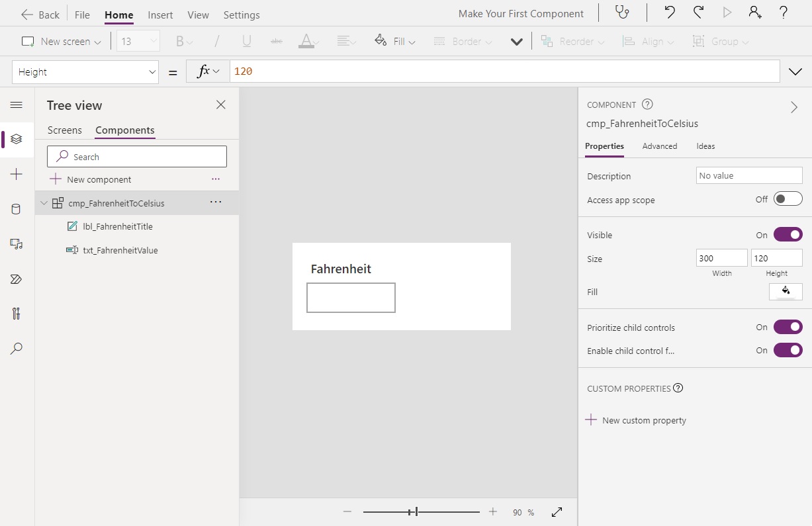
Task: Open search from the left rail
Action: point(16,349)
